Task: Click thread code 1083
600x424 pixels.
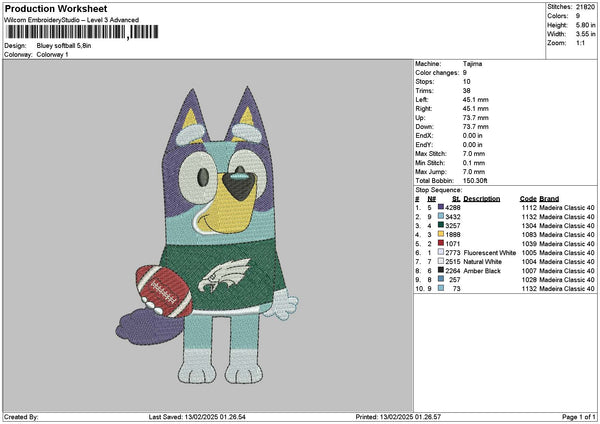Action: pyautogui.click(x=530, y=235)
